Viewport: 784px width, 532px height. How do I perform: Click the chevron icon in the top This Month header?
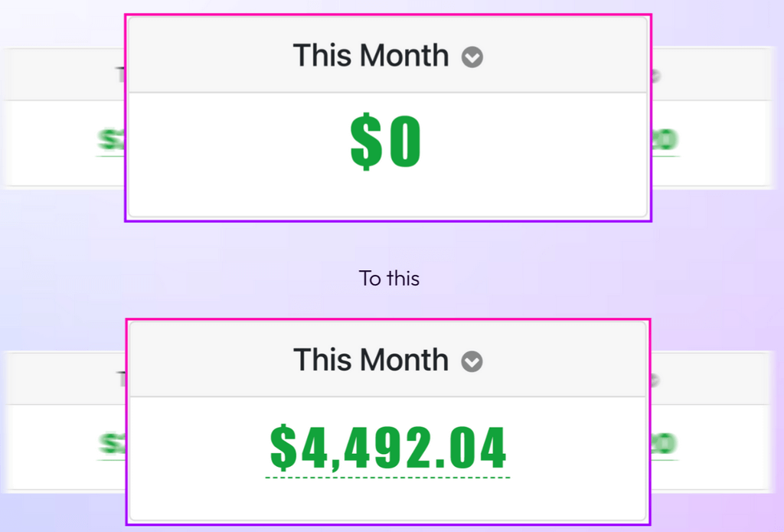click(472, 57)
